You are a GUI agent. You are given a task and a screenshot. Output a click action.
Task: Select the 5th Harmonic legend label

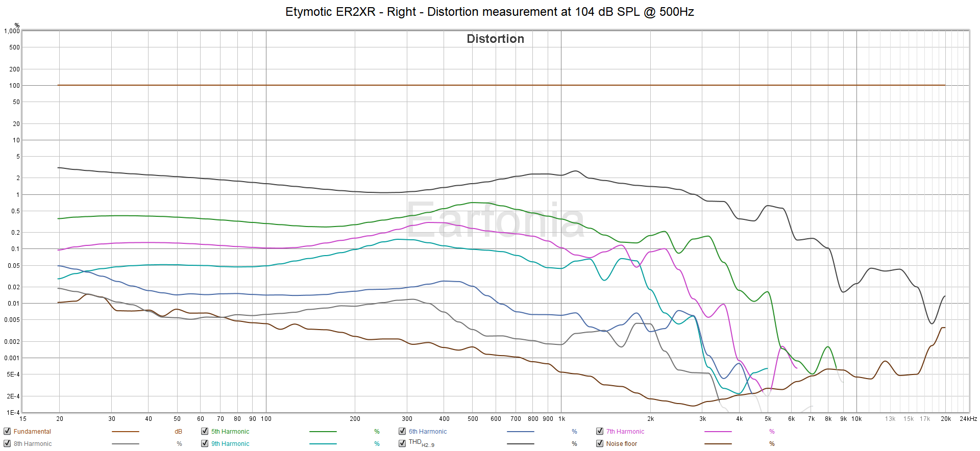pos(230,432)
